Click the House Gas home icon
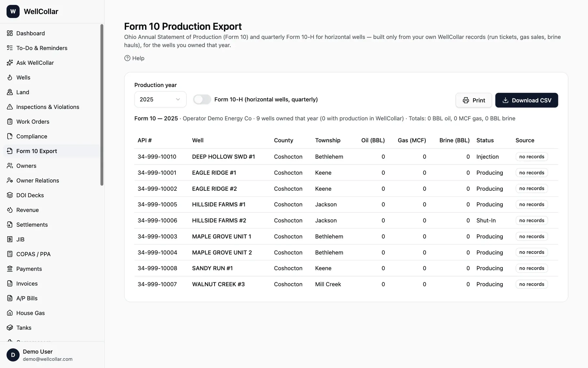Viewport: 588px width, 368px height. (x=10, y=313)
